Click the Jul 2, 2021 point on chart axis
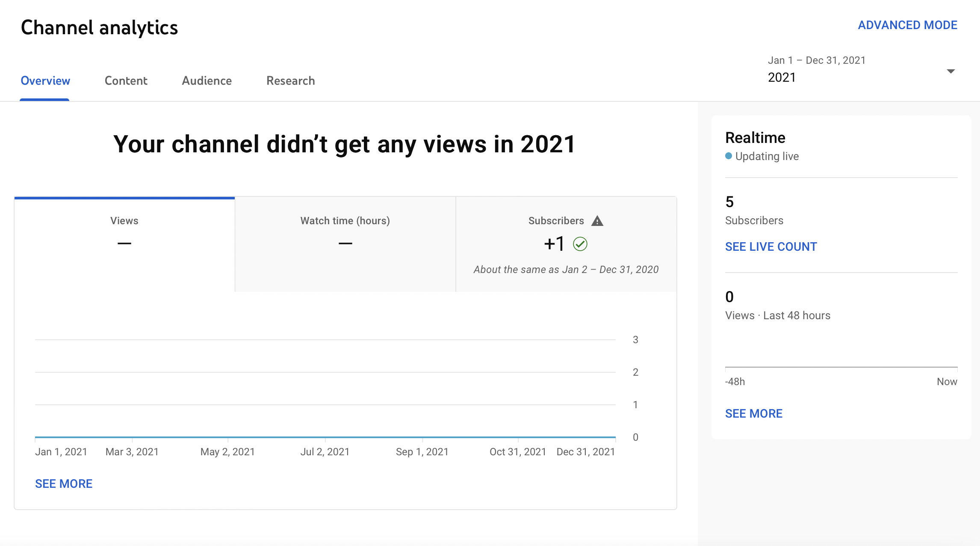980x546 pixels. pyautogui.click(x=325, y=451)
